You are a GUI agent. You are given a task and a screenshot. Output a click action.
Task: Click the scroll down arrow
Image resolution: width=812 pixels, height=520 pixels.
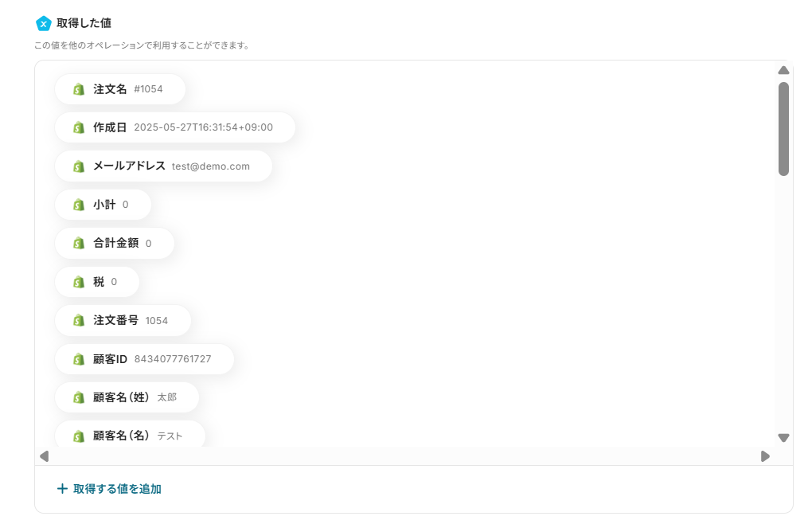pyautogui.click(x=783, y=438)
